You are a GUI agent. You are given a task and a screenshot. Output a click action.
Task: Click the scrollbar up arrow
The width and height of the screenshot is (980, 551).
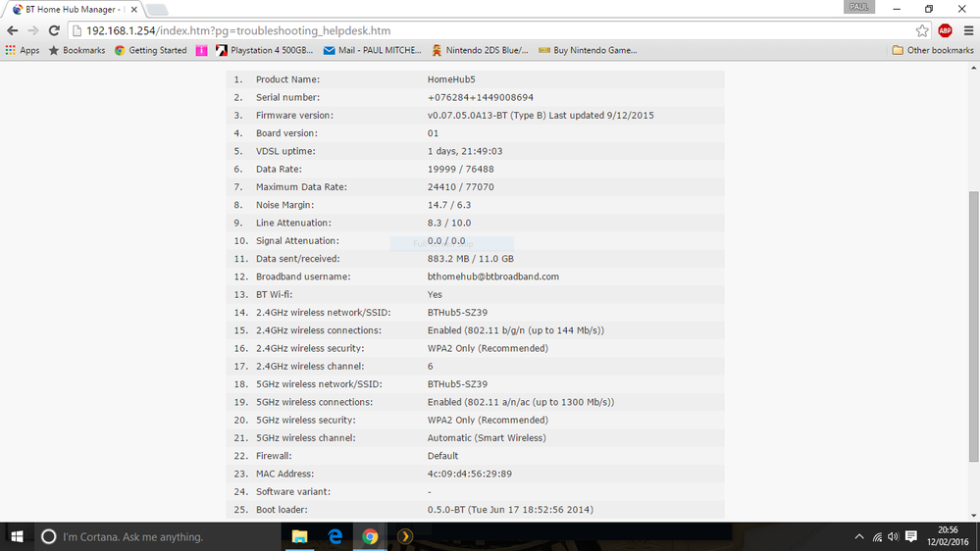[x=974, y=67]
